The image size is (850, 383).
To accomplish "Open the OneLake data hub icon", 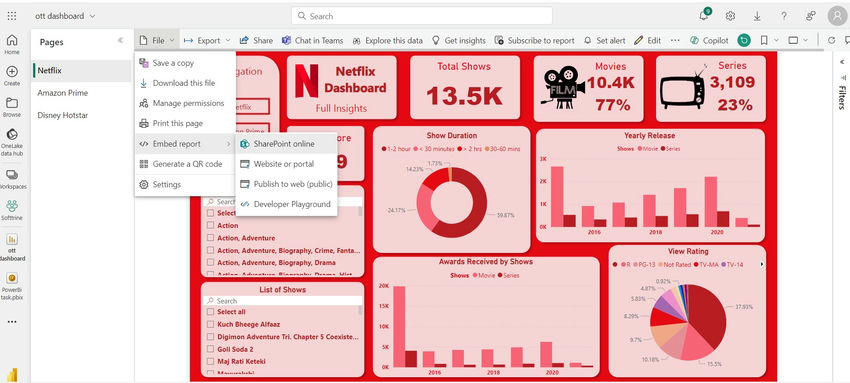I will pos(12,134).
